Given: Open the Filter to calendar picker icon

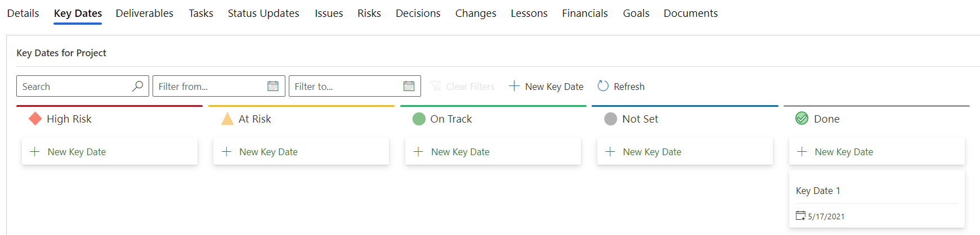Looking at the screenshot, I should 409,86.
